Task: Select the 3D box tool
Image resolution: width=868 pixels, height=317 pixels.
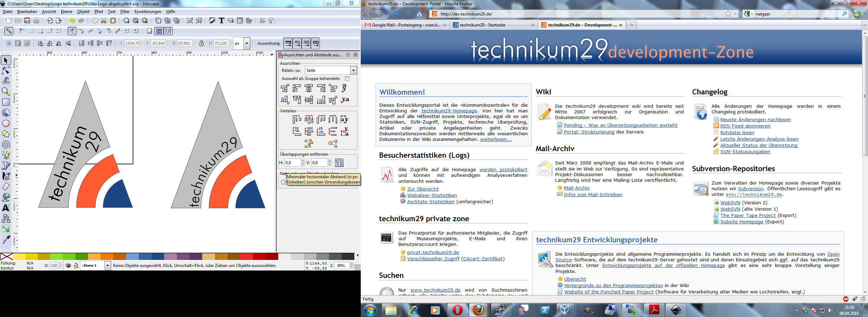Action: pos(6,113)
